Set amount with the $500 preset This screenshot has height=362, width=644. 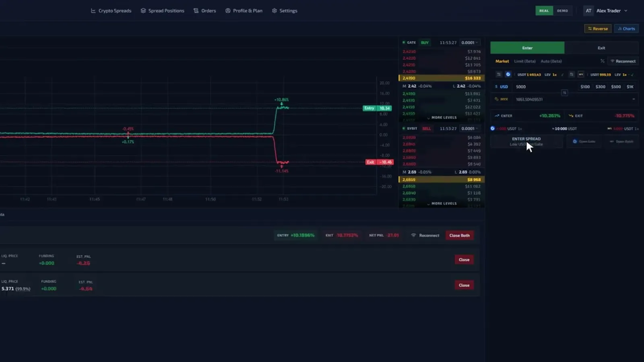pos(616,87)
